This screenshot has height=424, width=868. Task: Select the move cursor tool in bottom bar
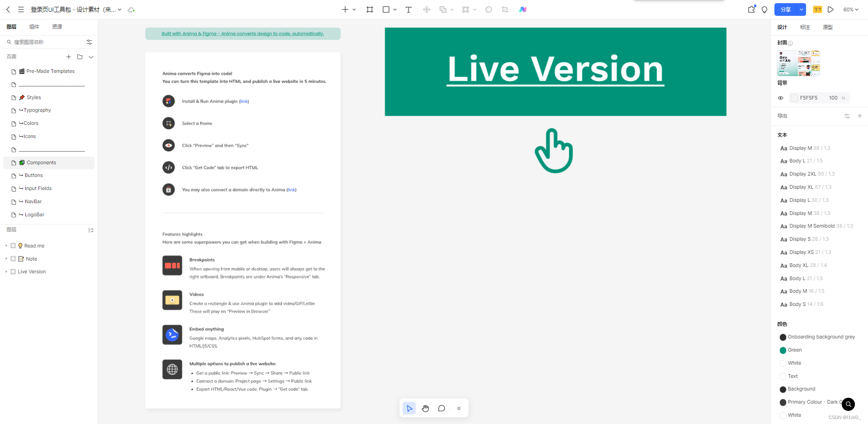pos(409,408)
